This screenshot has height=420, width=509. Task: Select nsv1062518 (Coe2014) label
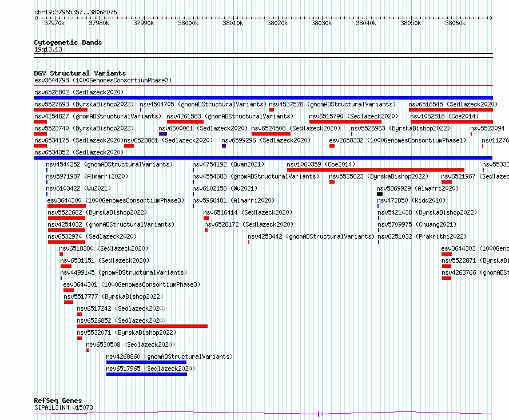pyautogui.click(x=444, y=116)
